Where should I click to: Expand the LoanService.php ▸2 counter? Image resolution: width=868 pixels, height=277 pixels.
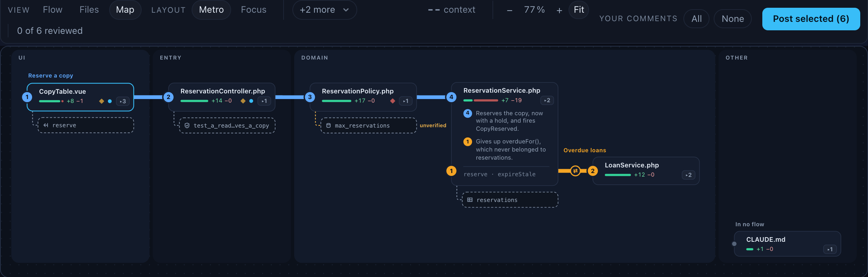pos(688,175)
